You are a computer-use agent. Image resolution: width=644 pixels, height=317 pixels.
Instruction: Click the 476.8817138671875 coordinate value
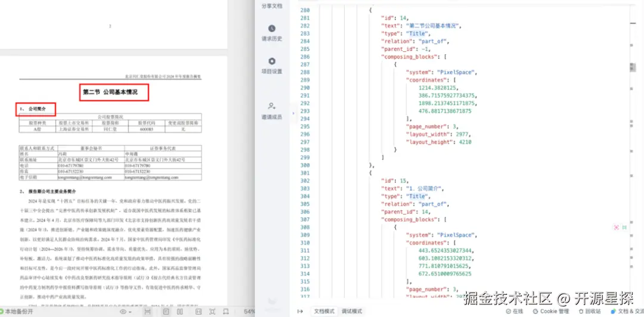click(x=445, y=111)
